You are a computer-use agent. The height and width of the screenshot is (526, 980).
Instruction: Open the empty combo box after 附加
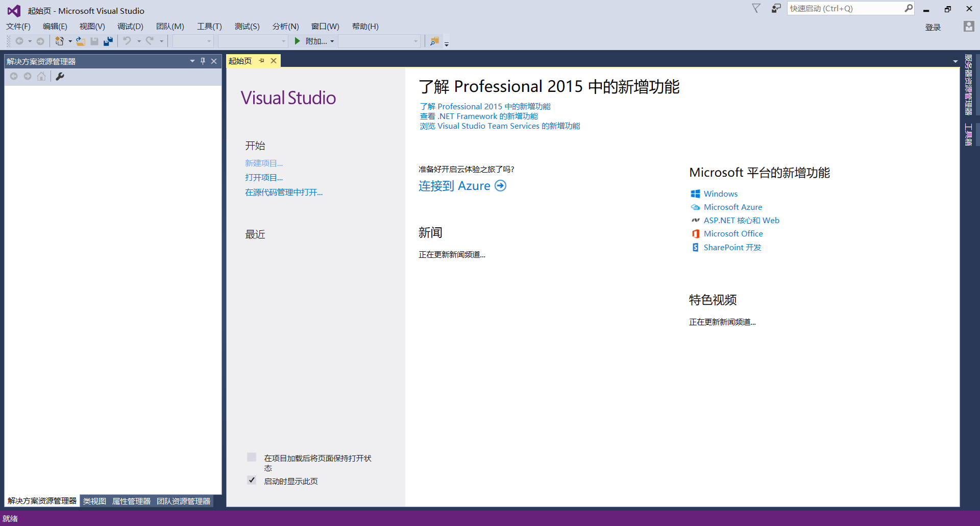379,41
